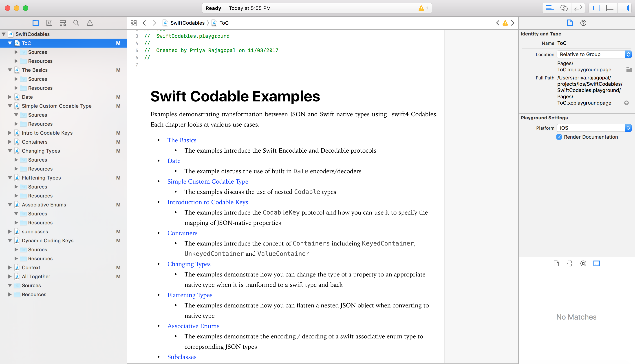Screen dimensions: 635x364
Task: Toggle Render Documentation checkbox
Action: [x=559, y=137]
